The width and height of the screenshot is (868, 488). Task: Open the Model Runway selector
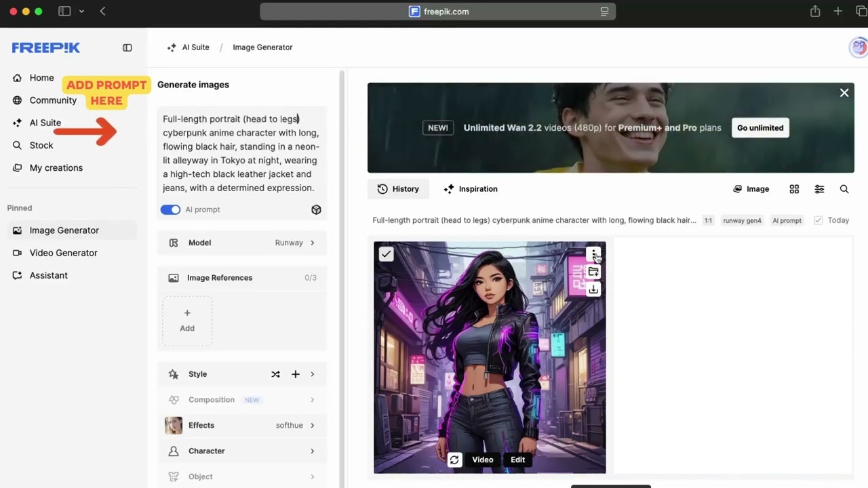click(x=242, y=243)
